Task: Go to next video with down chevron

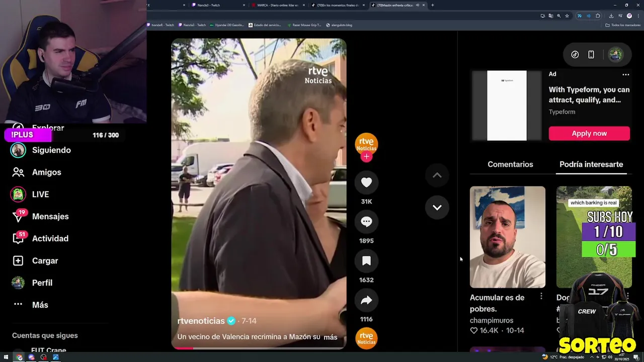Action: pos(437,207)
